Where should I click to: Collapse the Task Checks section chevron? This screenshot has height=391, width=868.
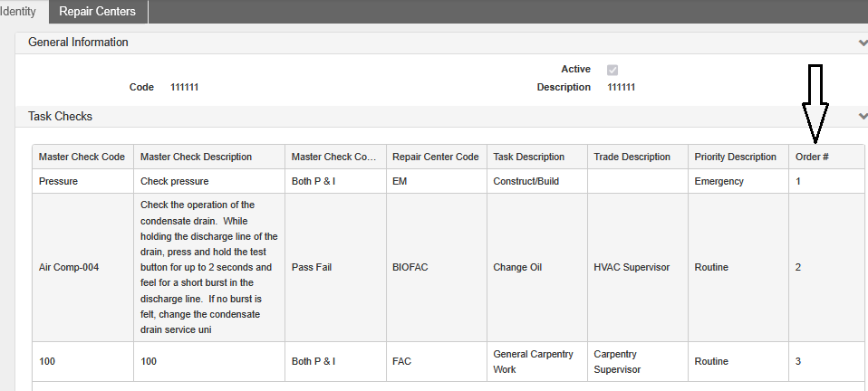coord(862,116)
